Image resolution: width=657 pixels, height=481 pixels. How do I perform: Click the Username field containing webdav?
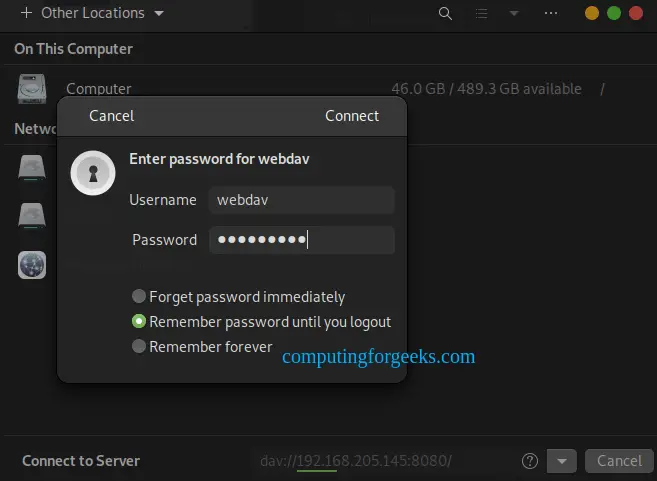(302, 200)
